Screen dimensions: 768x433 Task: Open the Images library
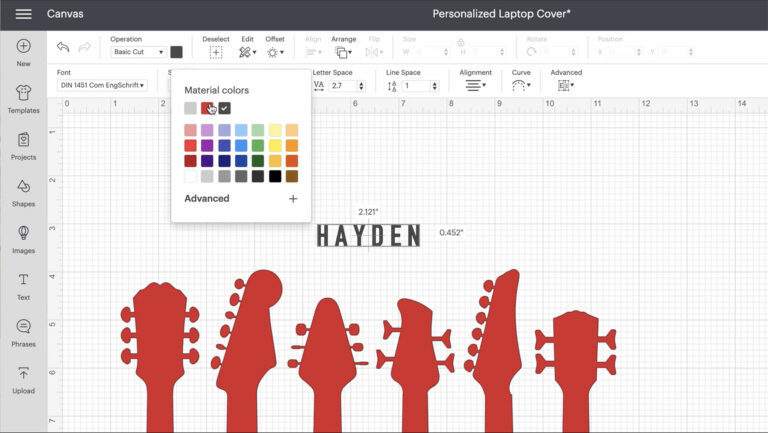click(24, 240)
